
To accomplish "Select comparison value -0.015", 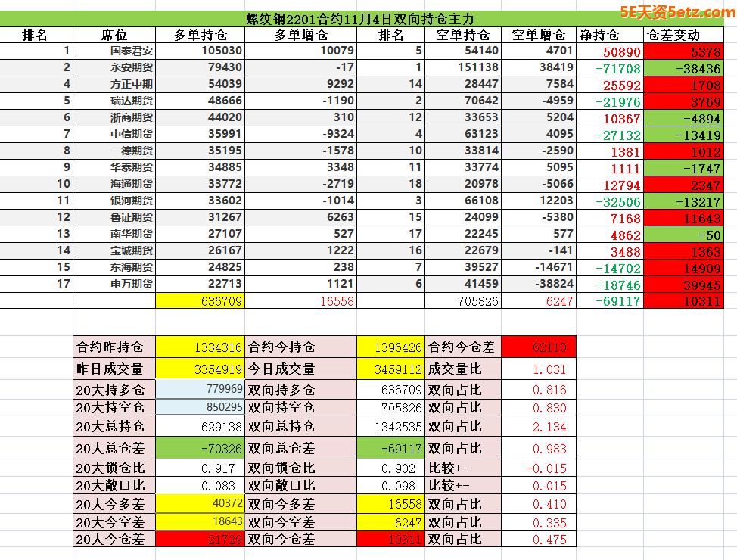I will pos(539,468).
